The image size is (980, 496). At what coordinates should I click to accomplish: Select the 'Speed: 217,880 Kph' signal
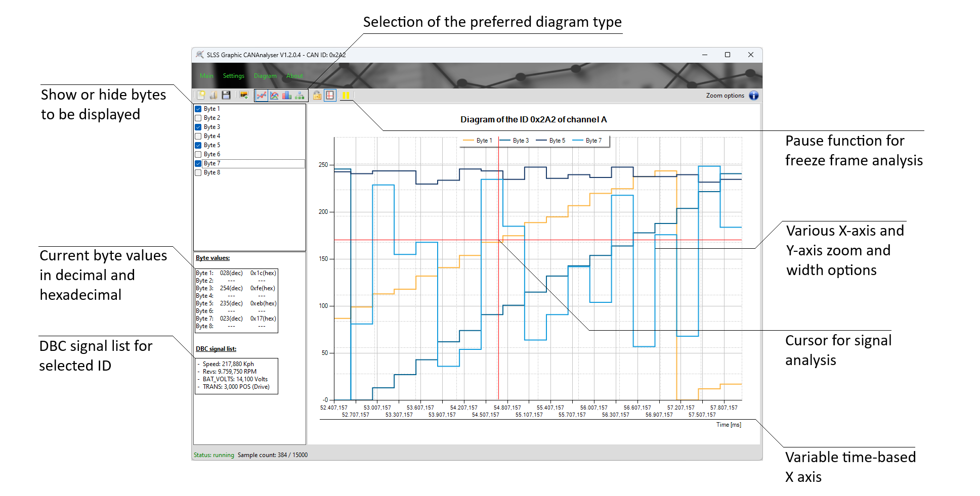pyautogui.click(x=228, y=364)
